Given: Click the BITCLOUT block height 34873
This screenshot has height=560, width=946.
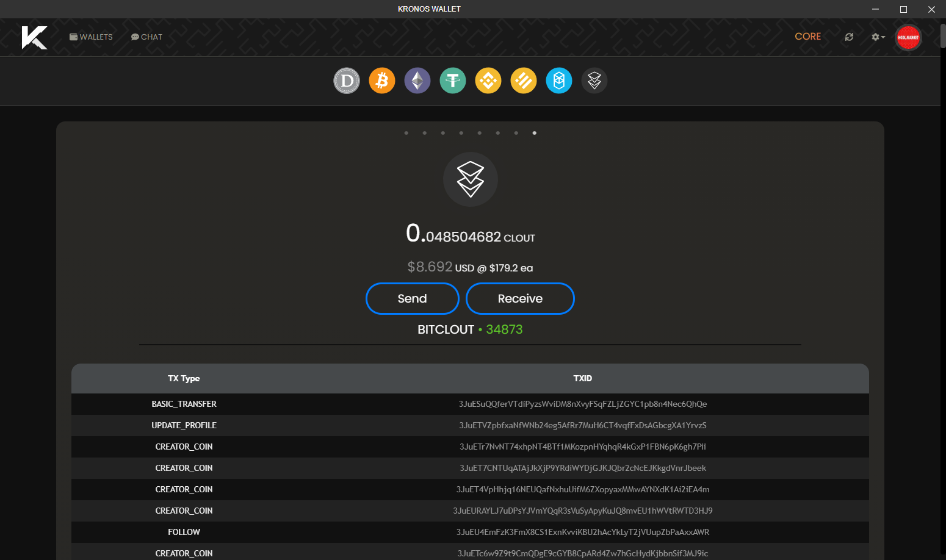Looking at the screenshot, I should 504,329.
